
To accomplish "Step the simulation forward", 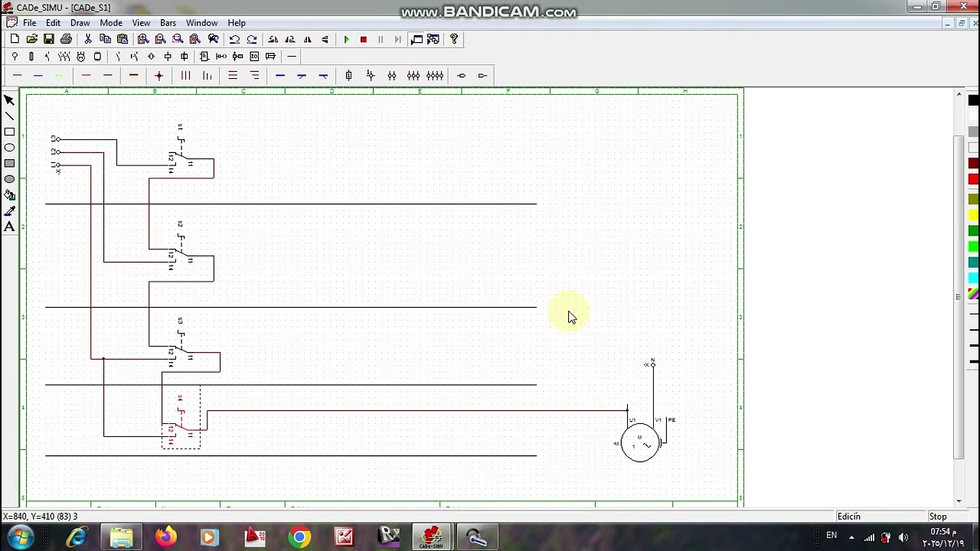I will (x=397, y=39).
